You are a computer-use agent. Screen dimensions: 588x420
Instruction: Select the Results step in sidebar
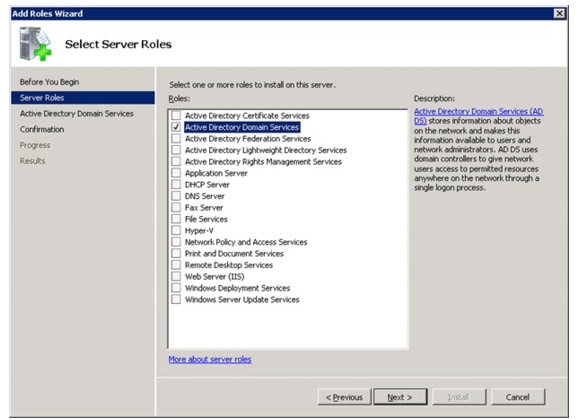click(x=33, y=161)
